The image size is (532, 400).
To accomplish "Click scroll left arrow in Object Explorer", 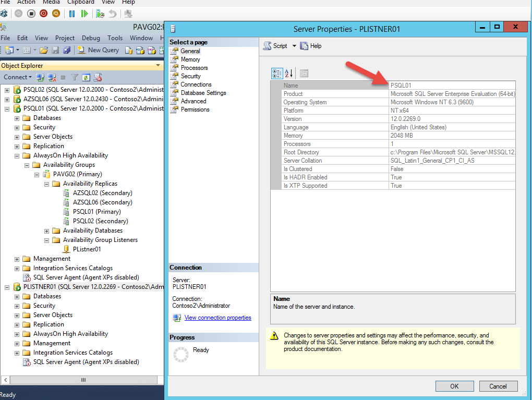I will (5, 380).
